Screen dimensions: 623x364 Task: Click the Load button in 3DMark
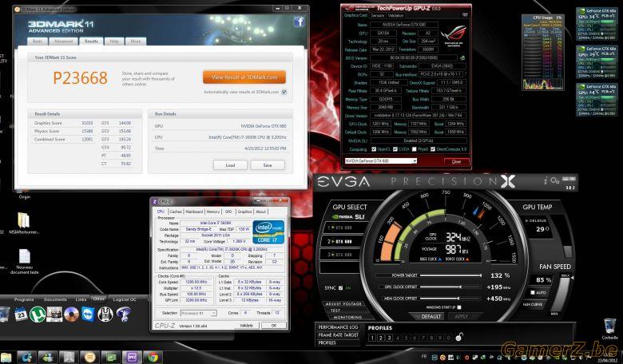[x=231, y=165]
